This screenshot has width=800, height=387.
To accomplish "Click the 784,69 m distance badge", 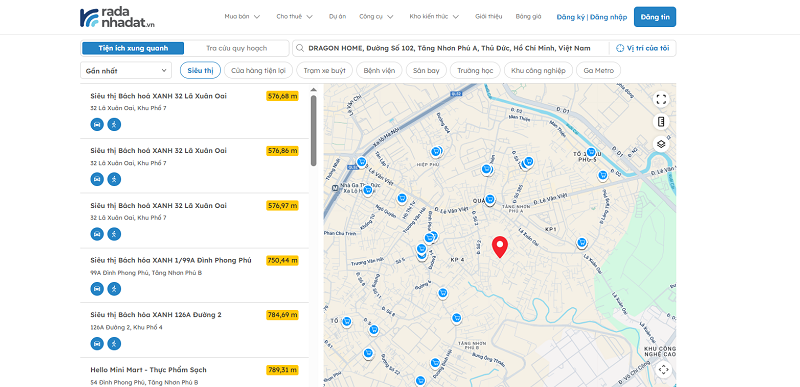I will click(x=282, y=315).
